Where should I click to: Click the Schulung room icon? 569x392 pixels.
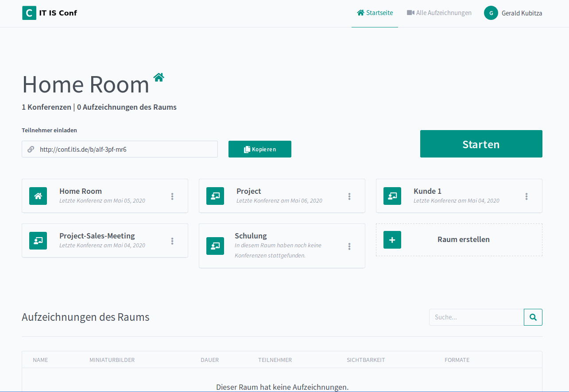click(x=215, y=246)
